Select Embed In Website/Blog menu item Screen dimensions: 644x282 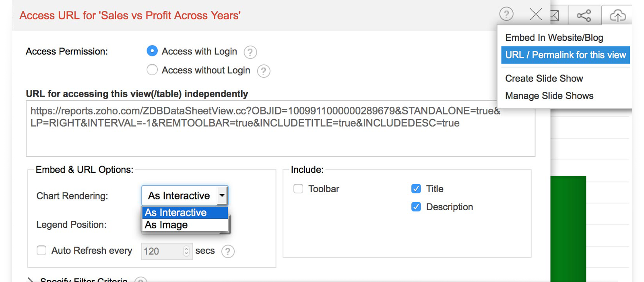pyautogui.click(x=554, y=38)
